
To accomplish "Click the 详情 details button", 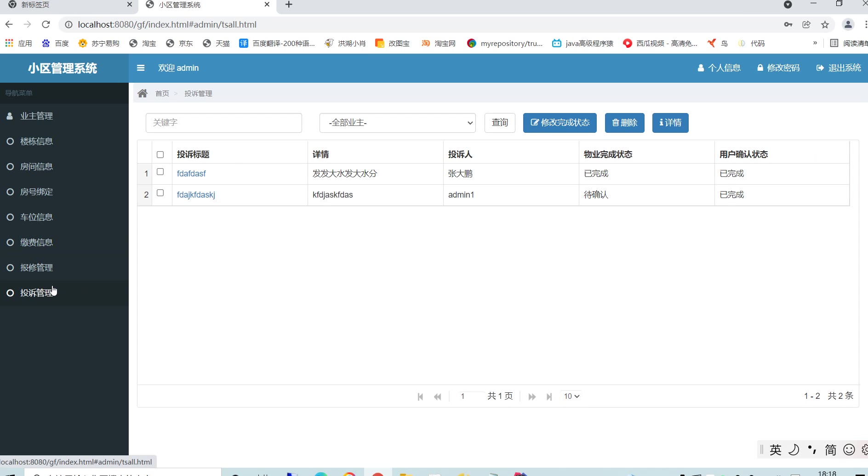I will 670,123.
